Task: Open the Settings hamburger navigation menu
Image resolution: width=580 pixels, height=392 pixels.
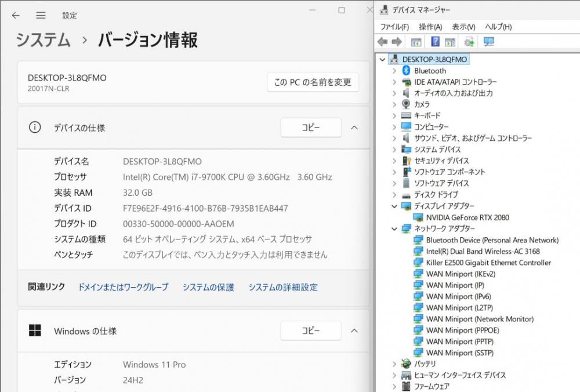Action: (41, 15)
